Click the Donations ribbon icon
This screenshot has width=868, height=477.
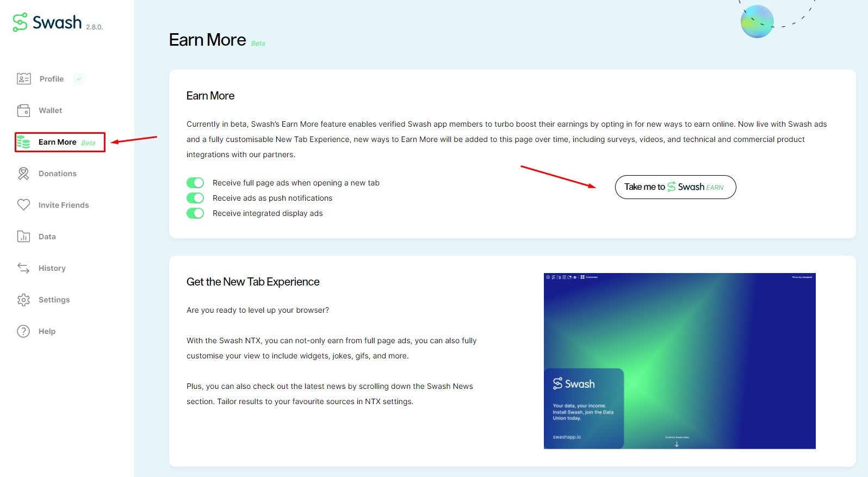click(23, 174)
